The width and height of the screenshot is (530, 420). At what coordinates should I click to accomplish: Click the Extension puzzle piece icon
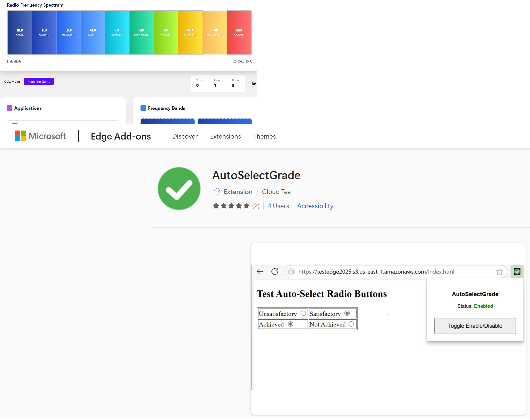click(217, 191)
